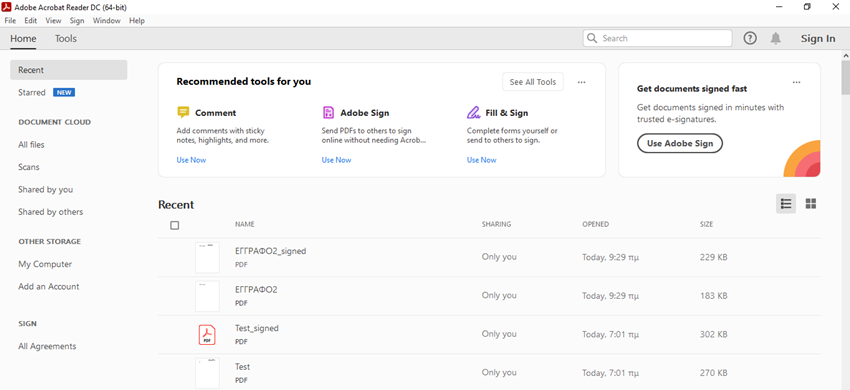The height and width of the screenshot is (390, 850).
Task: Click the scrollbar up arrow
Action: [846, 55]
